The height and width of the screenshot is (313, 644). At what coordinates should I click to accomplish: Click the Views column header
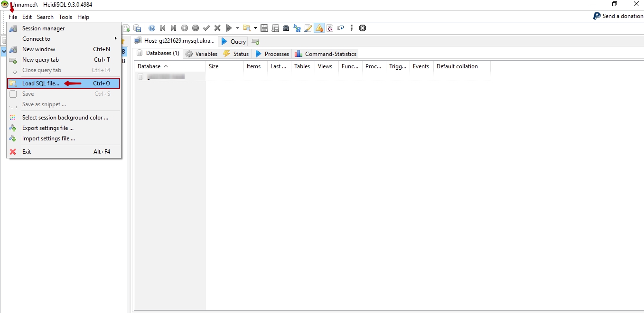[327, 66]
